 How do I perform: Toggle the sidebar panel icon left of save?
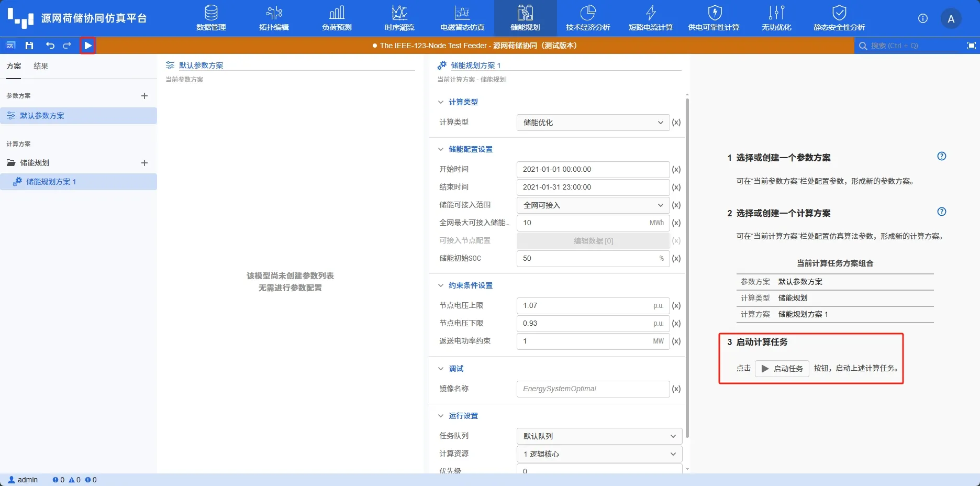[x=10, y=46]
